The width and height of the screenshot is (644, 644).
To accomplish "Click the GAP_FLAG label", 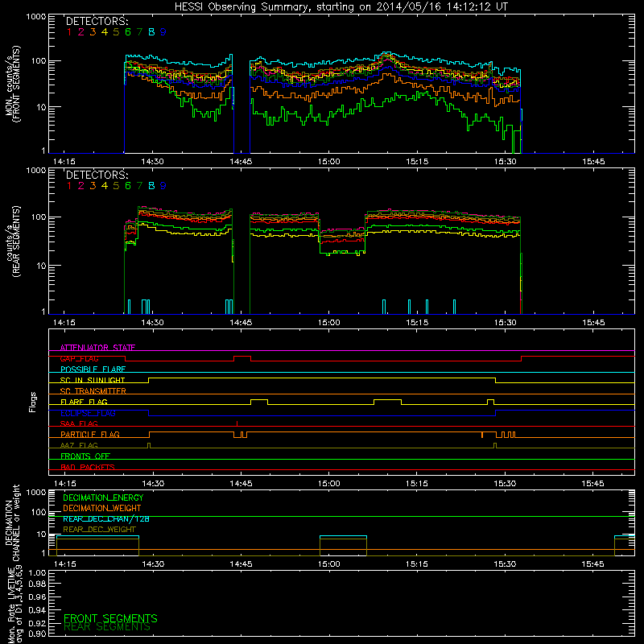I will 79,358.
